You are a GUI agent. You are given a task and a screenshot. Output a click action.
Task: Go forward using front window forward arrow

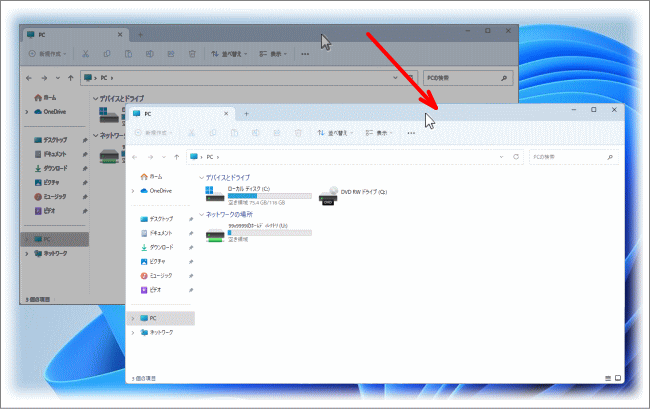(150, 157)
